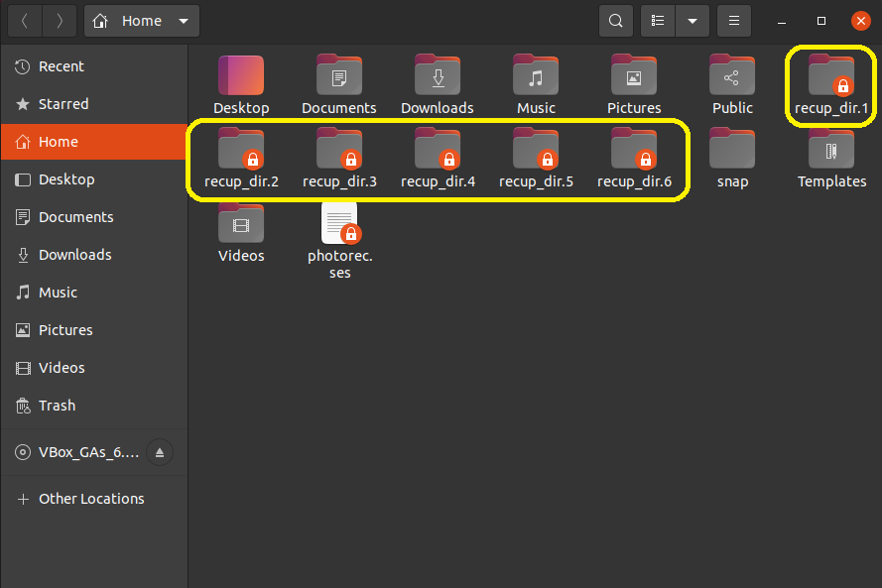This screenshot has width=882, height=588.
Task: Open Videos in the sidebar
Action: pyautogui.click(x=94, y=368)
